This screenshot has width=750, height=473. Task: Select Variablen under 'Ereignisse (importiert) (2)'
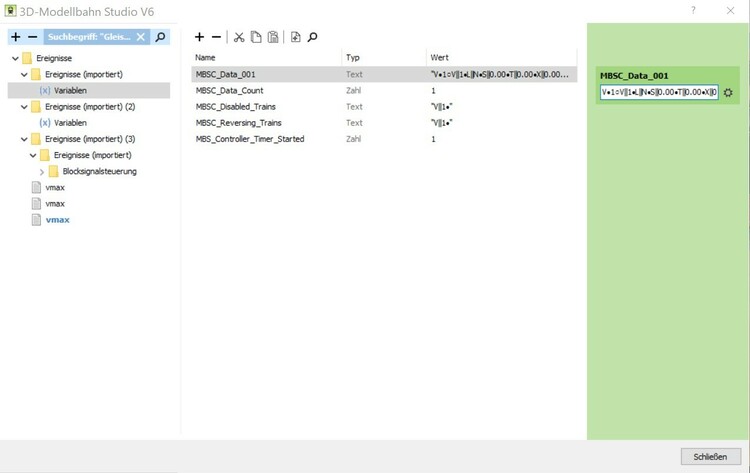pos(70,123)
